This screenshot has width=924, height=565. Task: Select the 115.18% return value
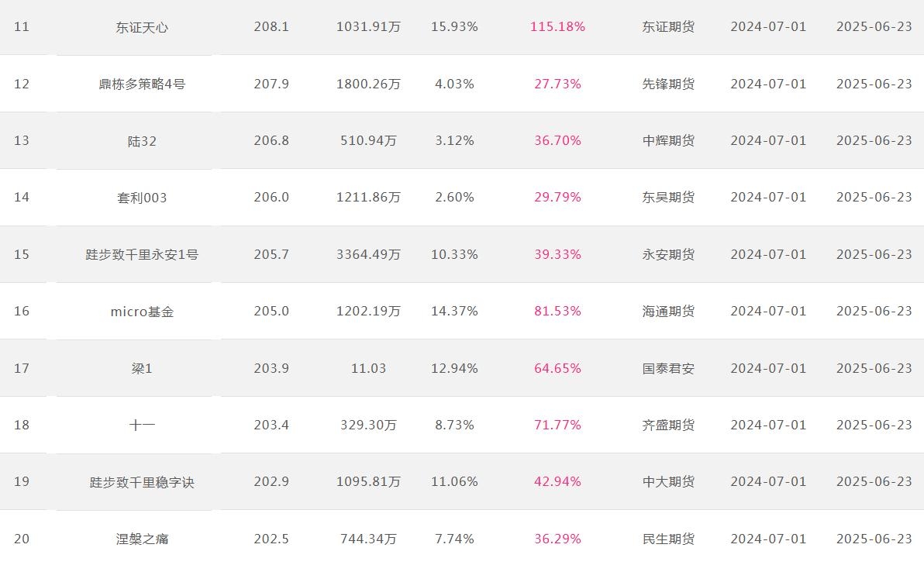point(557,26)
